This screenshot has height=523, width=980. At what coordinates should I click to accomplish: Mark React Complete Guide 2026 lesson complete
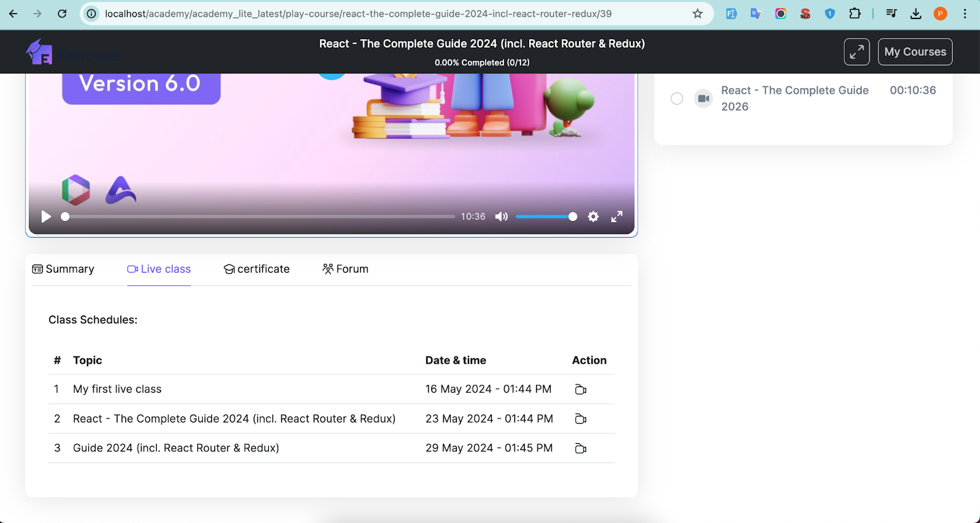[677, 99]
